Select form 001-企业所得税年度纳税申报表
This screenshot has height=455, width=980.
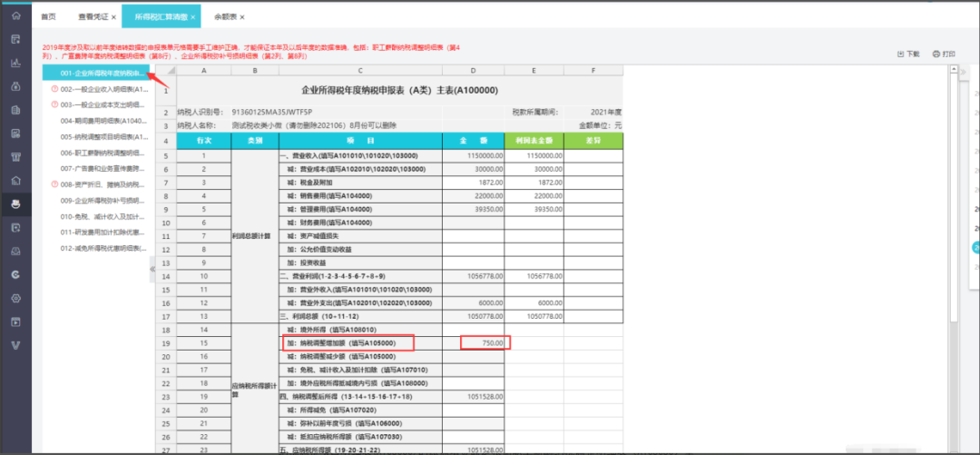95,74
